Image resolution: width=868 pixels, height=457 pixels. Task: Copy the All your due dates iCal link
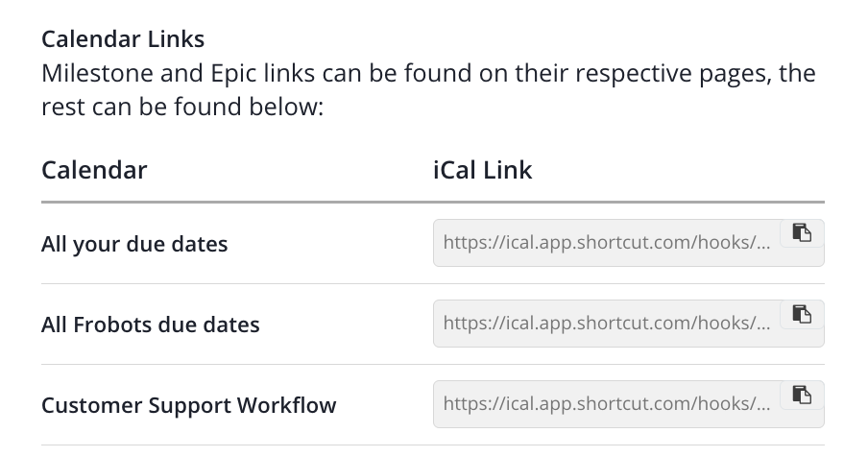click(x=802, y=233)
